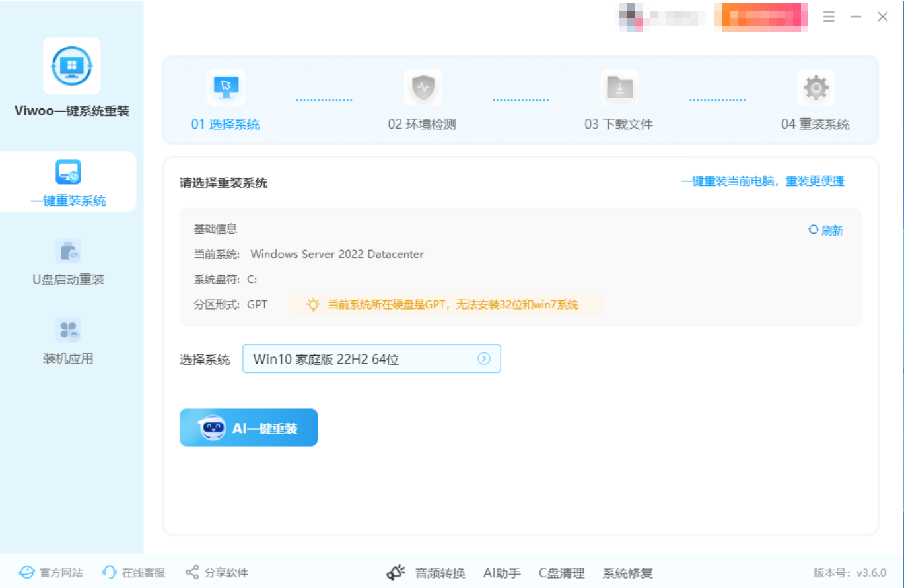Click the 选择系统 label

[205, 360]
